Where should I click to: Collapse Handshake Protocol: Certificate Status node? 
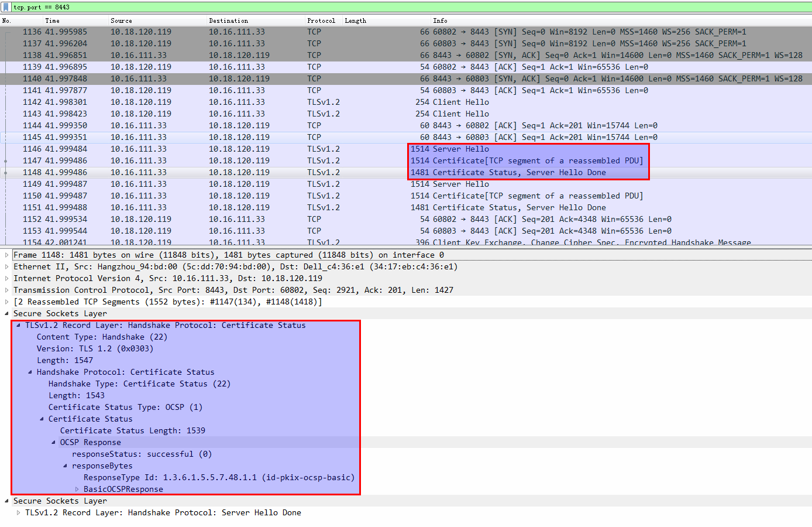[30, 372]
